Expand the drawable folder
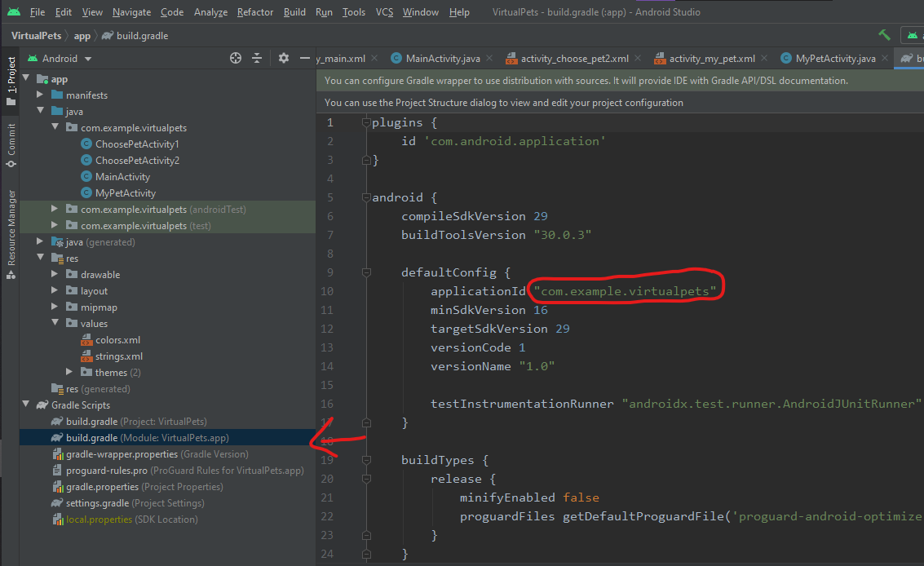Viewport: 924px width, 566px height. 55,275
